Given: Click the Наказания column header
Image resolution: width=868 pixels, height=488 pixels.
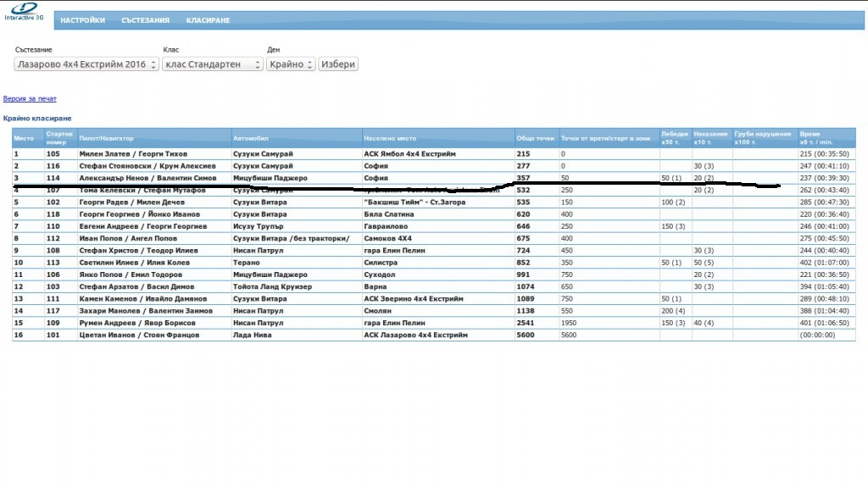Looking at the screenshot, I should (710, 138).
